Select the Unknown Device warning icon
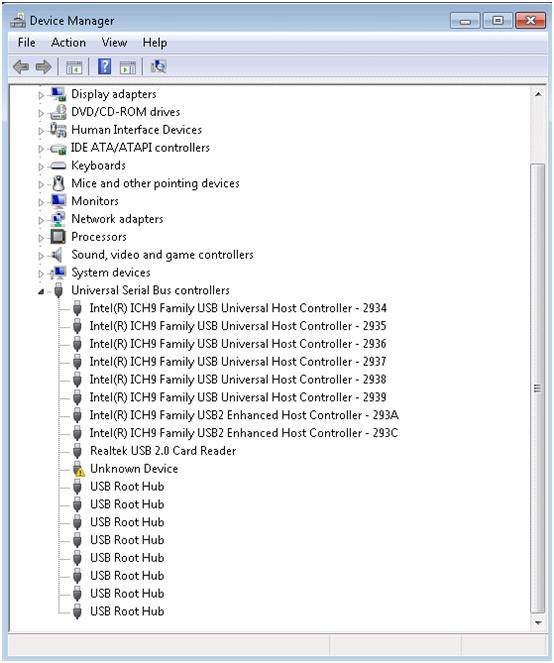The image size is (554, 663). click(x=78, y=469)
